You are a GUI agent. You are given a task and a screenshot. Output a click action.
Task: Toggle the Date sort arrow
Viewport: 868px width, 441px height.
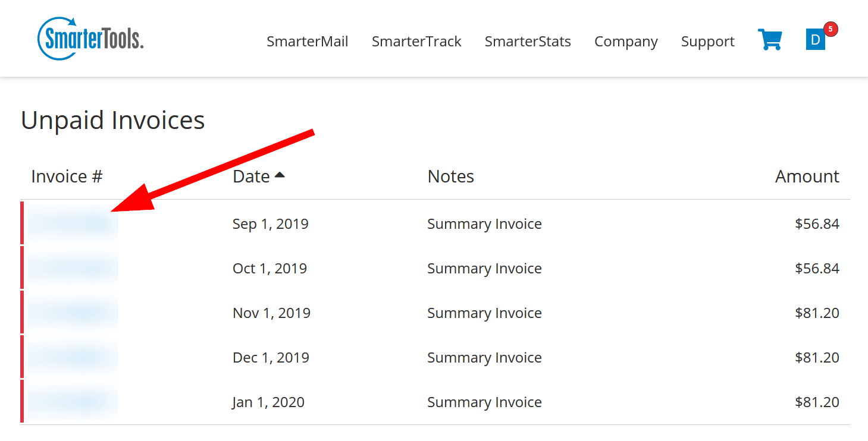[279, 175]
